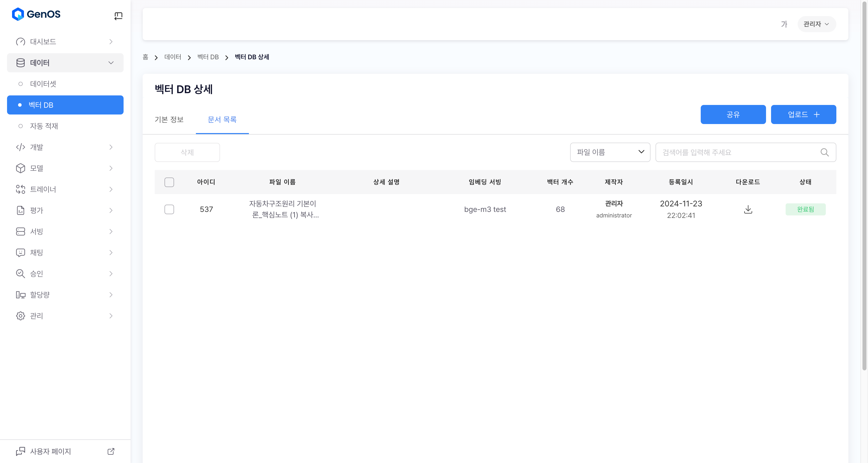Open the 모델 cube icon menu
This screenshot has width=868, height=463.
click(x=21, y=168)
